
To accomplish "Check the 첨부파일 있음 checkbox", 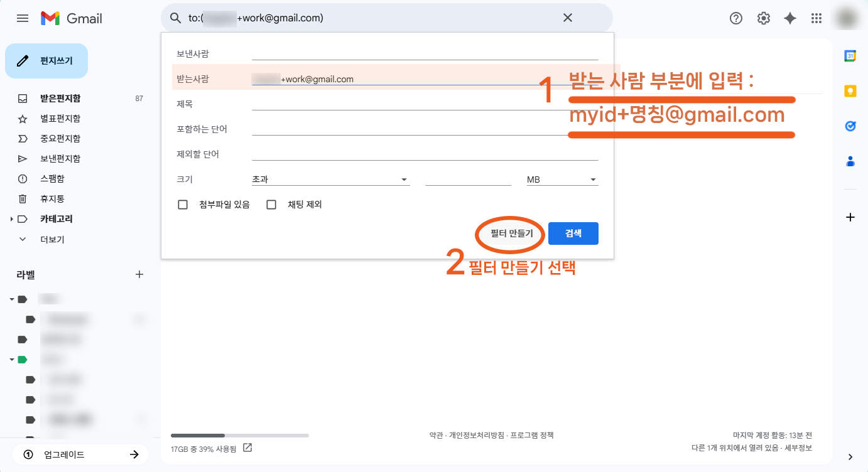I will pyautogui.click(x=183, y=205).
